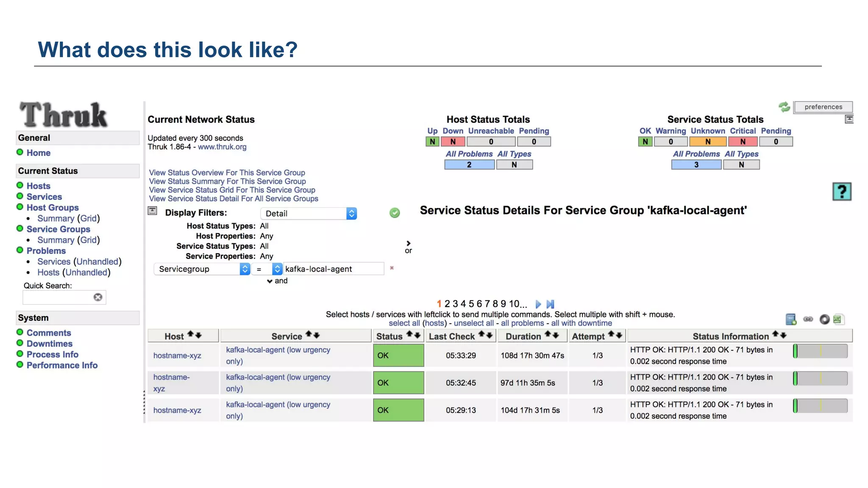Open the Servicegroup filter type dropdown
868x488 pixels.
coord(202,269)
